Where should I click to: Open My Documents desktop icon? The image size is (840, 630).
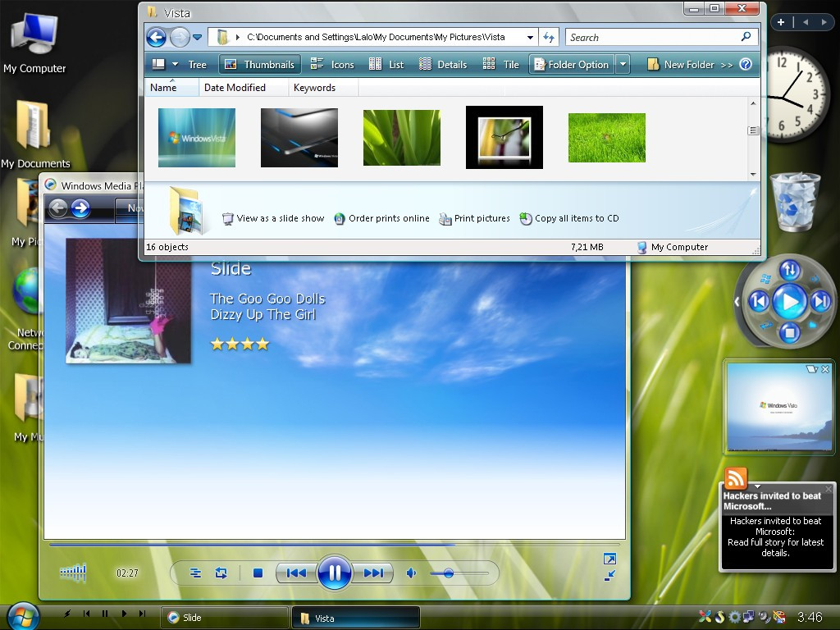click(x=35, y=134)
